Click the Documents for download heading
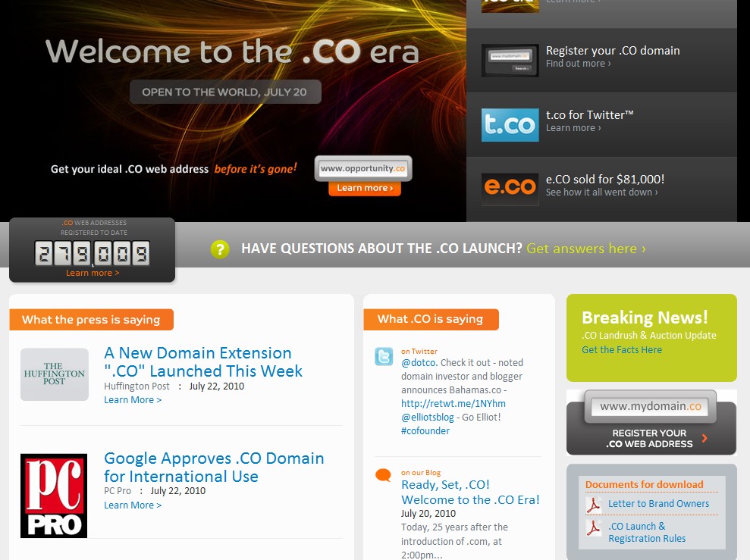This screenshot has width=750, height=560. coord(645,484)
